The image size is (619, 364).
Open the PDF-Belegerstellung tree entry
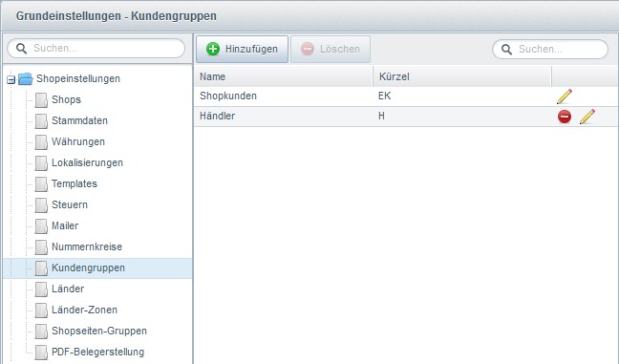click(97, 352)
